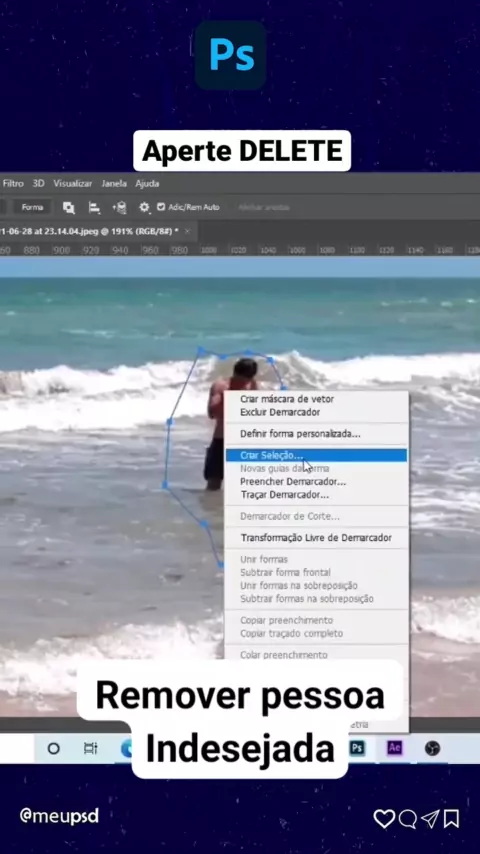The width and height of the screenshot is (480, 854).
Task: Open the path operations icon in options bar
Action: 69,208
